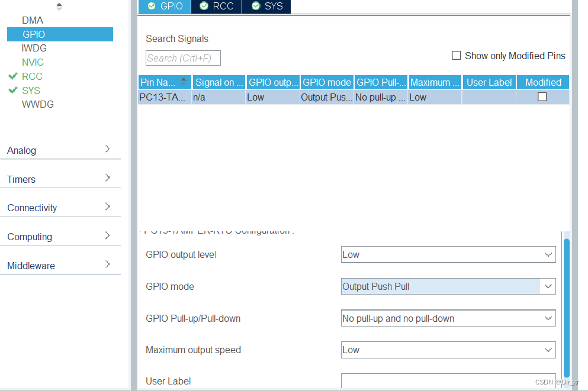Viewport: 588px width, 391px height.
Task: Click the n/a signal cell
Action: (219, 98)
